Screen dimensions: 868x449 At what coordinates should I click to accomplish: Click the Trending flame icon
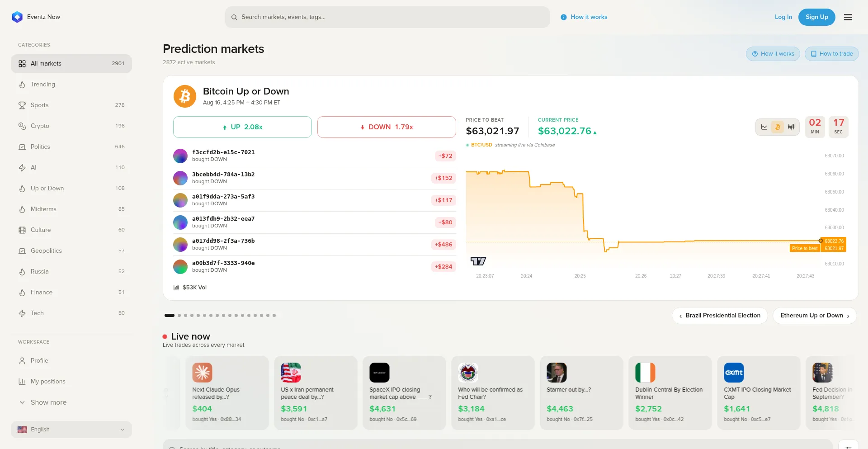(x=22, y=85)
